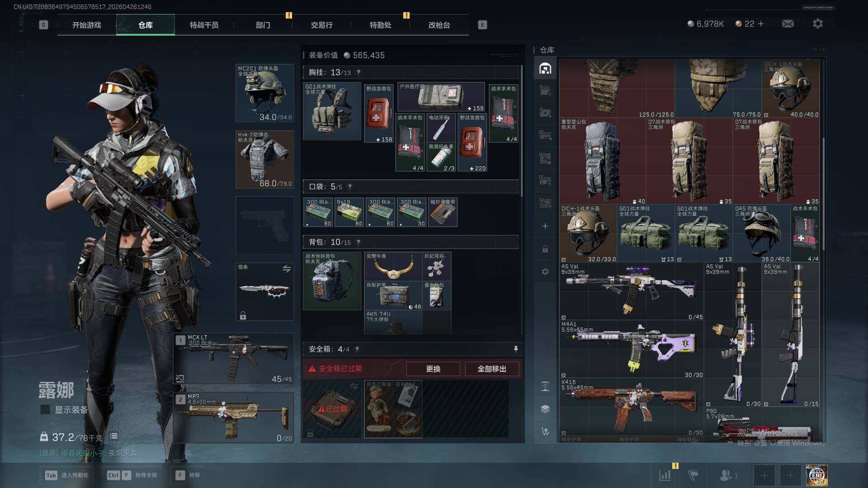This screenshot has width=868, height=488.
Task: Click the plus icon in stash sidebar
Action: click(545, 226)
